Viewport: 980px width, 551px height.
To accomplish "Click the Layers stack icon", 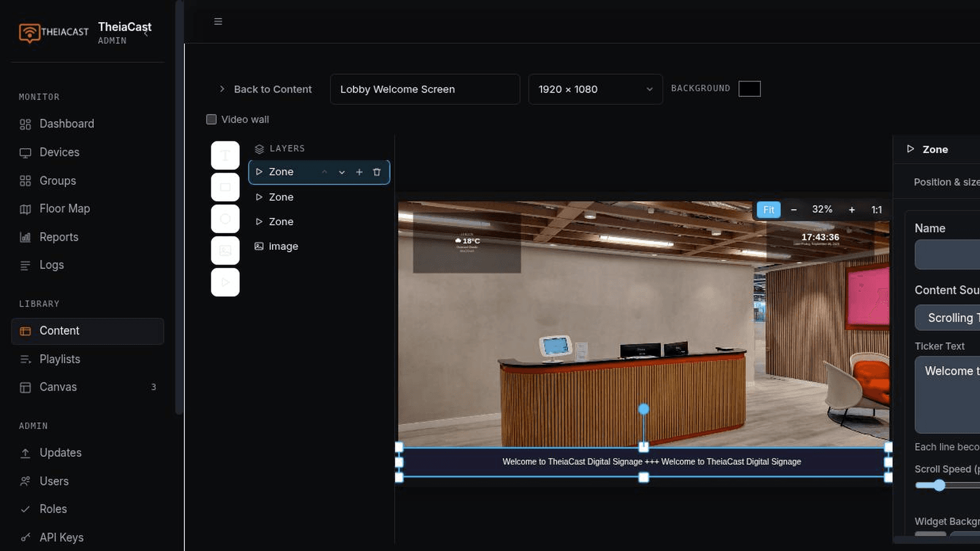I will pos(259,149).
